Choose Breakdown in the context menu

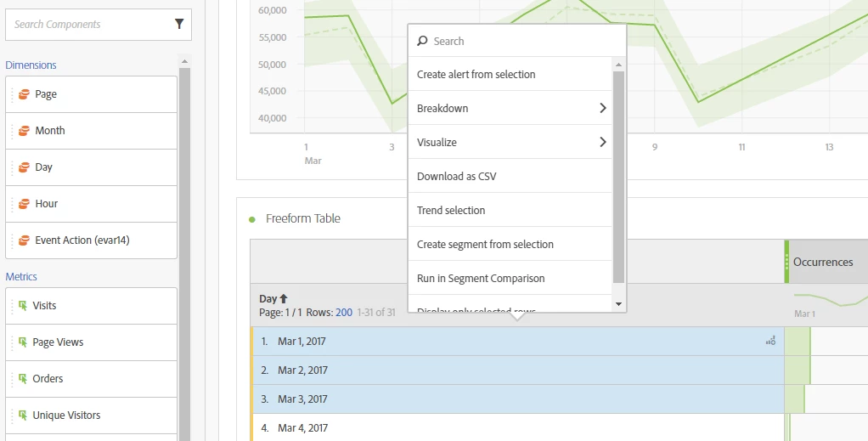pos(510,108)
